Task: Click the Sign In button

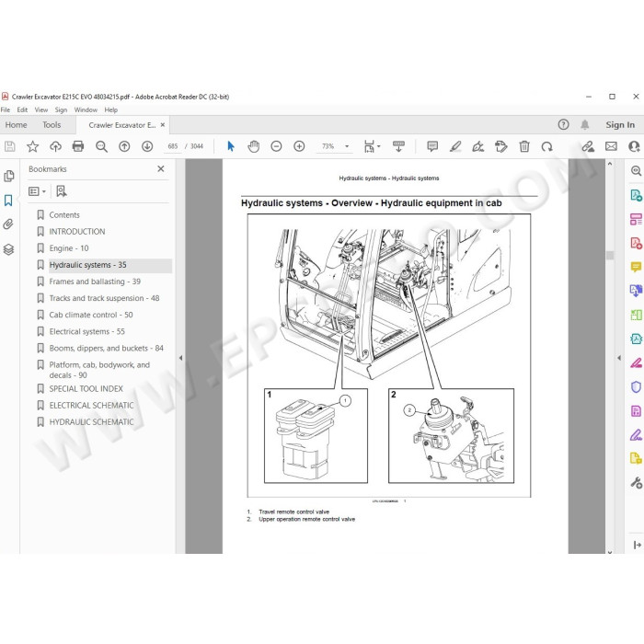Action: 620,125
